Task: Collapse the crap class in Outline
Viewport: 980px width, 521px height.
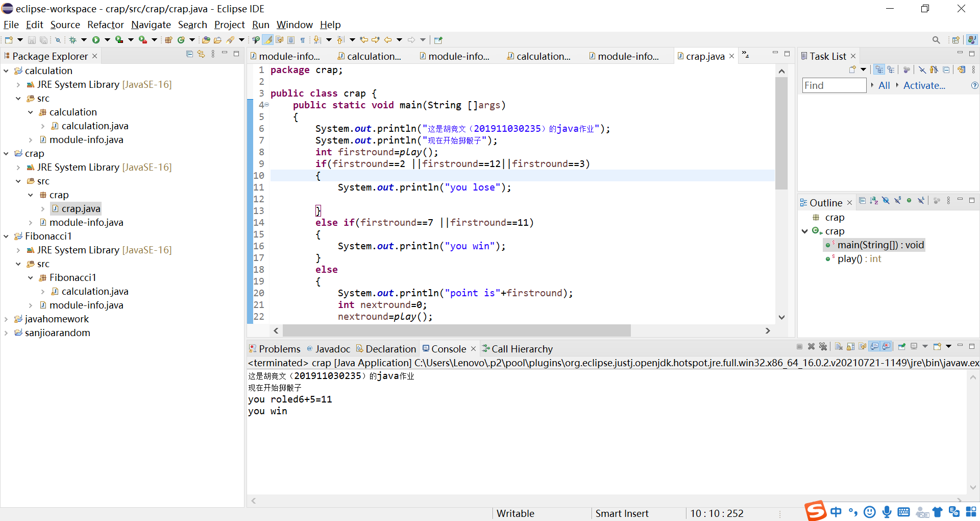Action: 805,231
